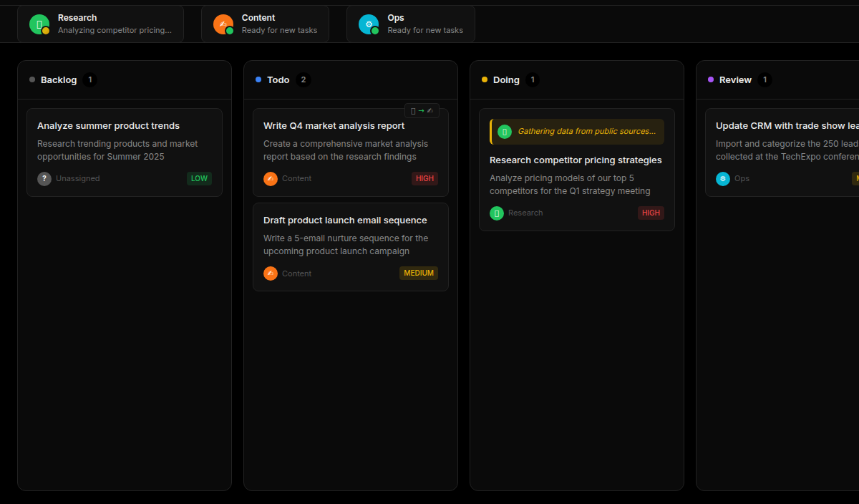Click the Research icon on the competitor pricing card
This screenshot has height=504, width=859.
[496, 213]
